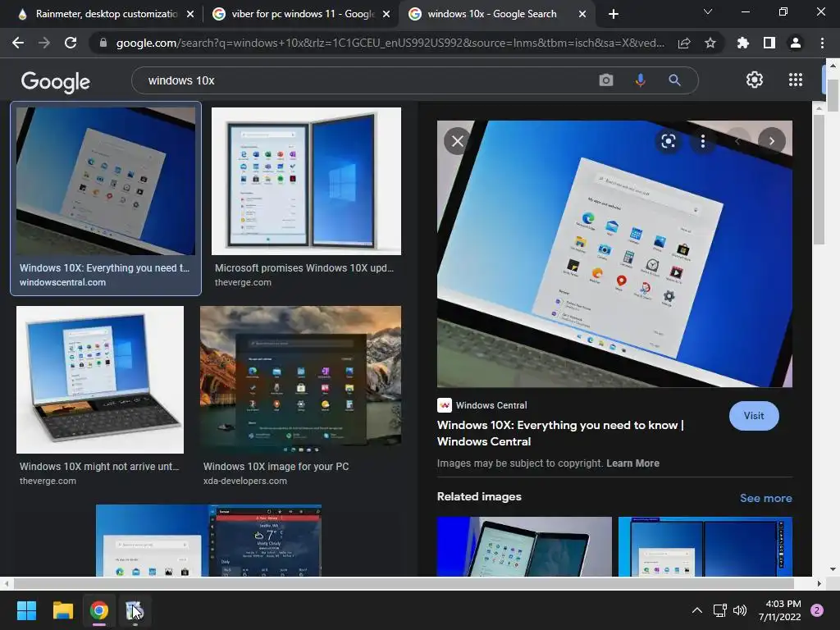Open volume control in tray
840x630 pixels.
point(740,610)
